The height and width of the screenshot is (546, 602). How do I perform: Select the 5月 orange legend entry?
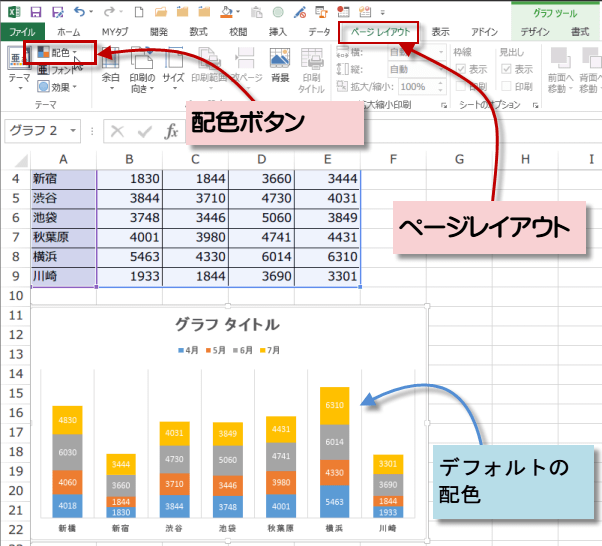[x=216, y=350]
